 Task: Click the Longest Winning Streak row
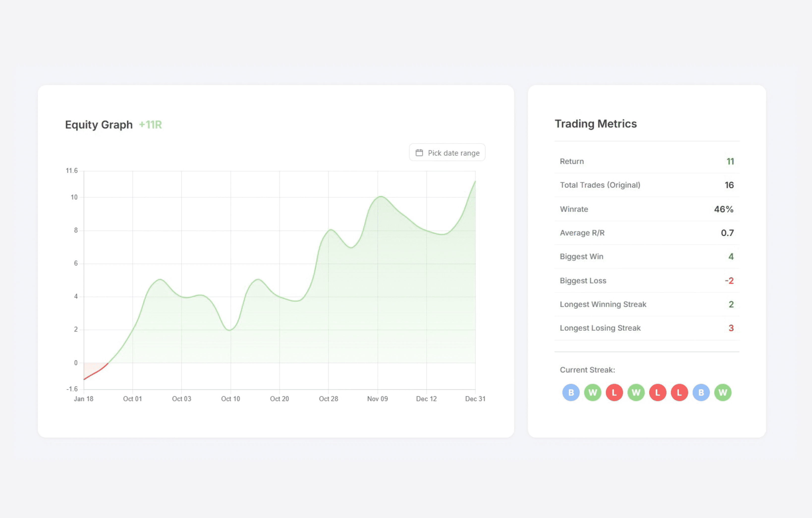(646, 304)
